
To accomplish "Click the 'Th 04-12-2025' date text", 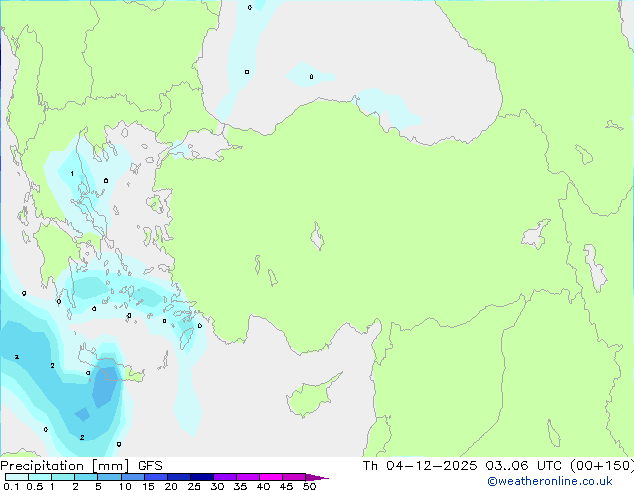I will pos(420,466).
